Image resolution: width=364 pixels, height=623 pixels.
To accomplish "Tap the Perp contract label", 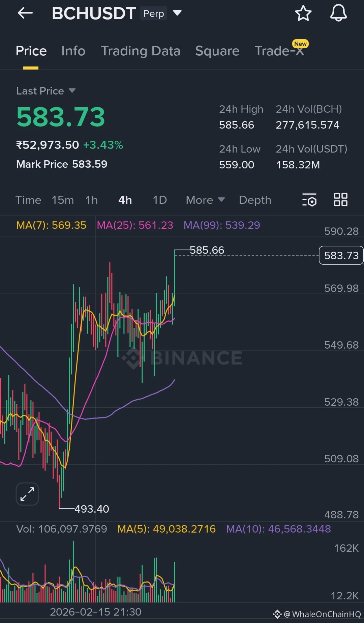I will click(154, 13).
